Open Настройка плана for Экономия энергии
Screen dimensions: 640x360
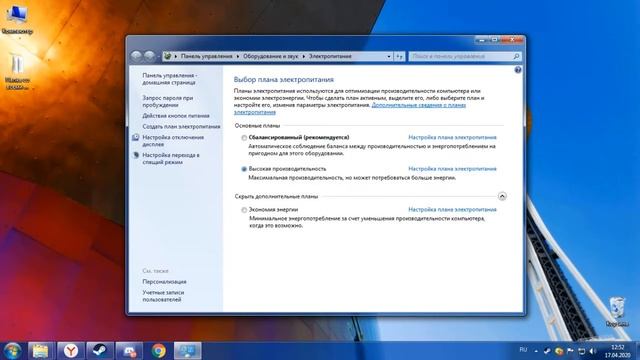pos(452,209)
